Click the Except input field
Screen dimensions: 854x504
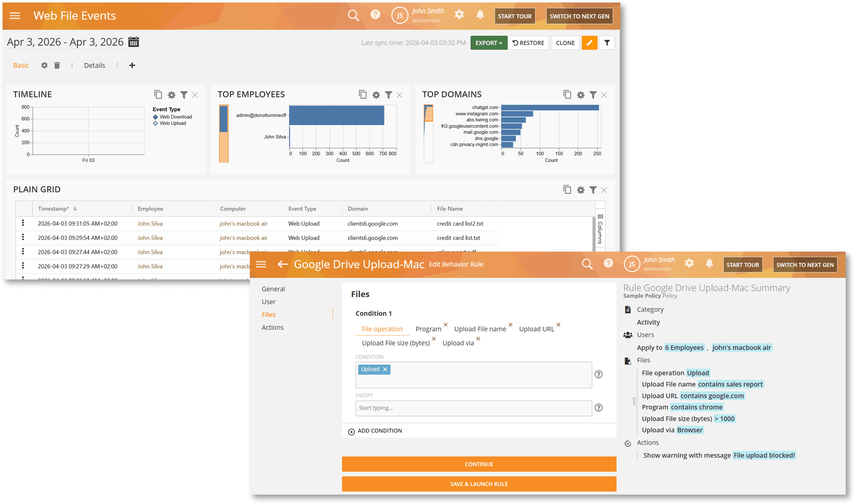[473, 408]
